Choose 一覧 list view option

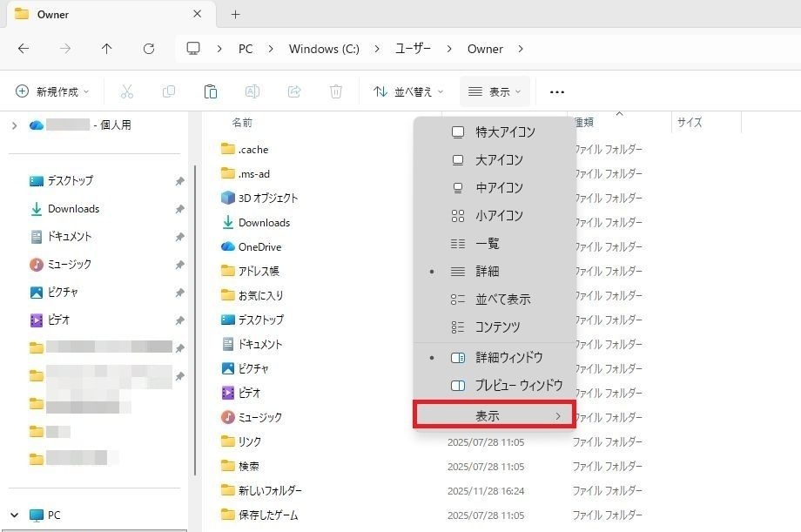tap(488, 244)
